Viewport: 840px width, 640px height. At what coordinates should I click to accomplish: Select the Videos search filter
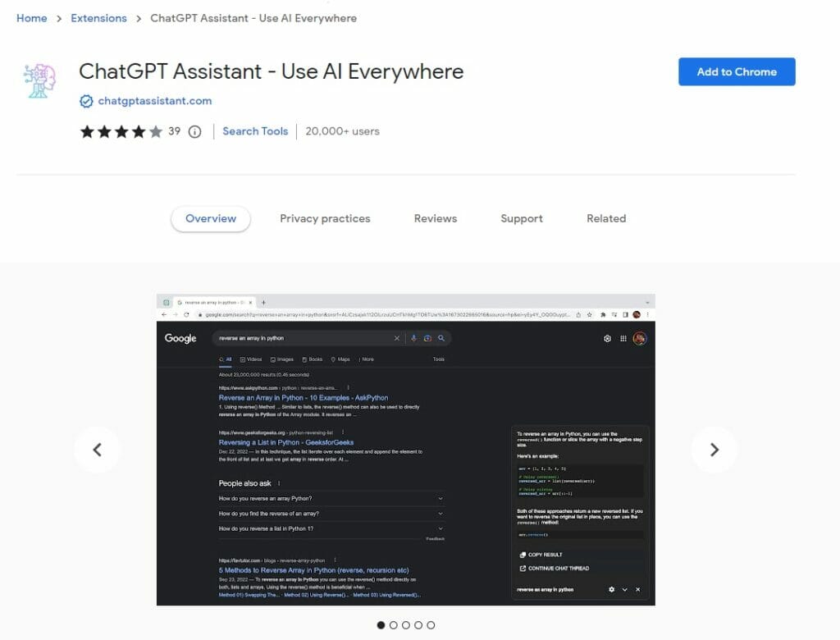pyautogui.click(x=251, y=359)
